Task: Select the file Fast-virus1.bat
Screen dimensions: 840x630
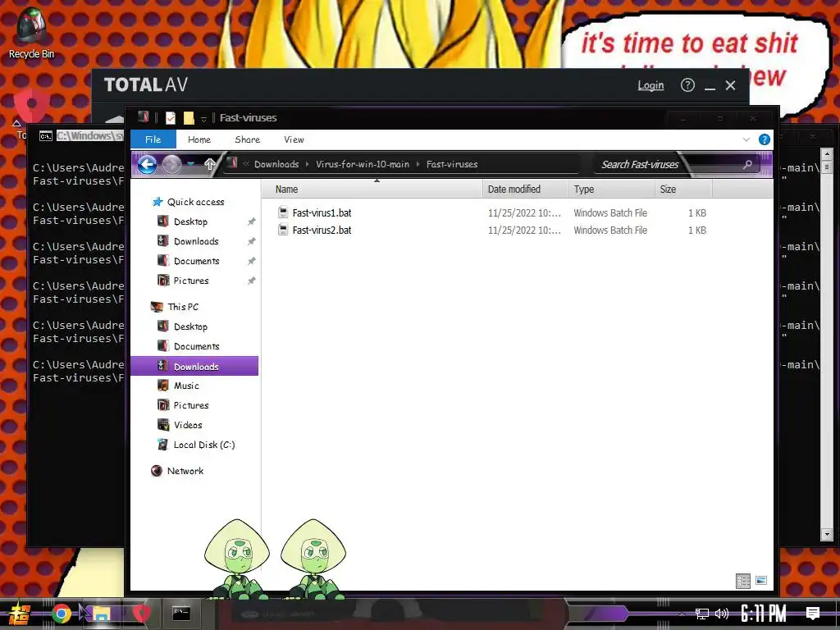Action: tap(322, 212)
